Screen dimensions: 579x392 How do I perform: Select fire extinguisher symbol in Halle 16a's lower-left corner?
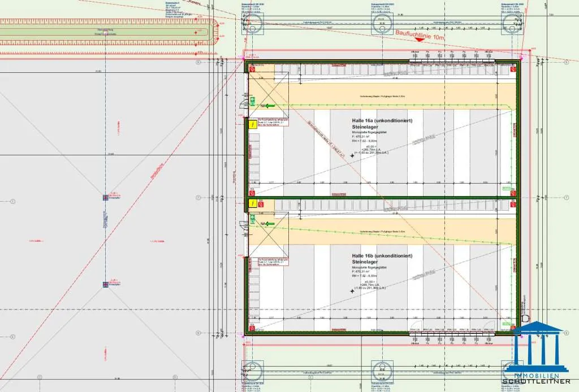[252, 193]
